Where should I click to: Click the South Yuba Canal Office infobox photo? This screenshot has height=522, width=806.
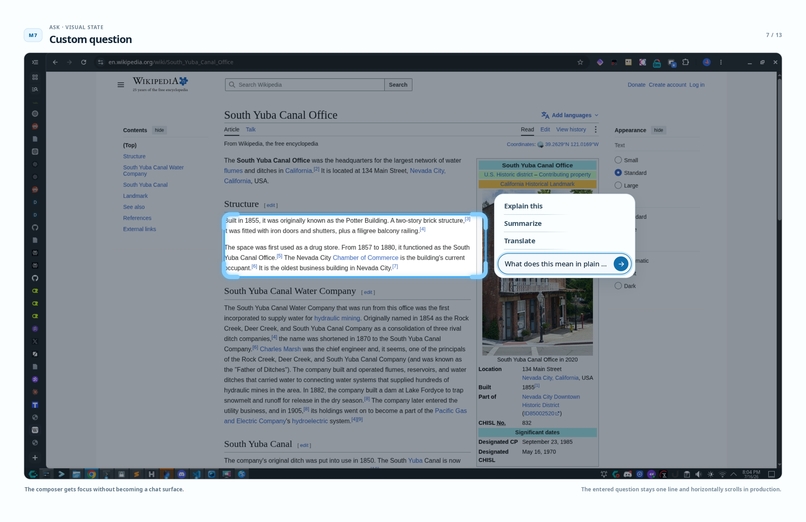[x=537, y=316]
